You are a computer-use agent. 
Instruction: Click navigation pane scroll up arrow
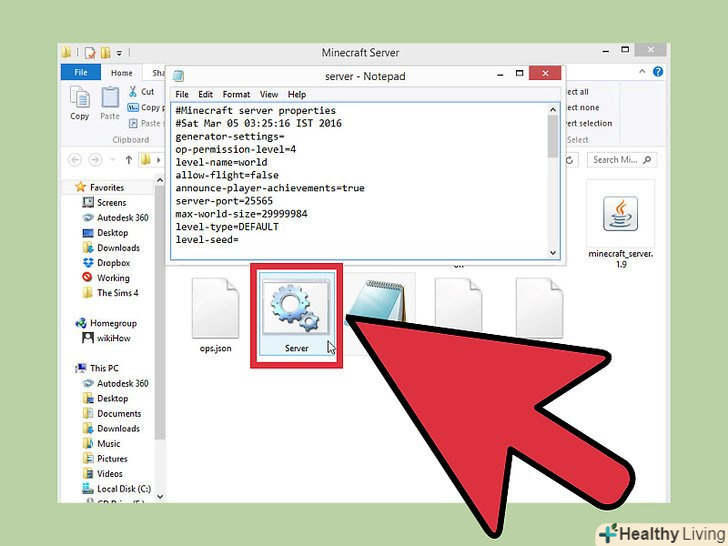pos(160,180)
